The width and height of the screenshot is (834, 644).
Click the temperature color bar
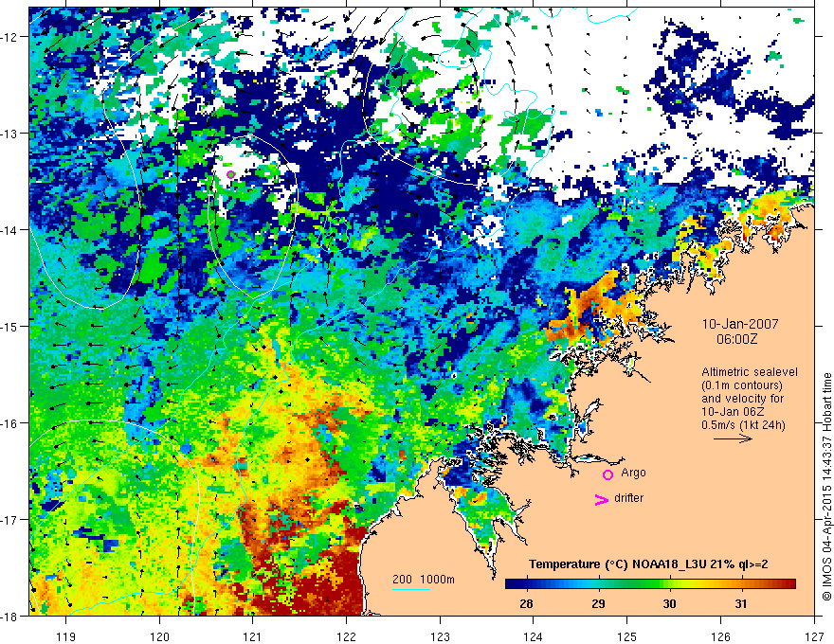pyautogui.click(x=650, y=583)
